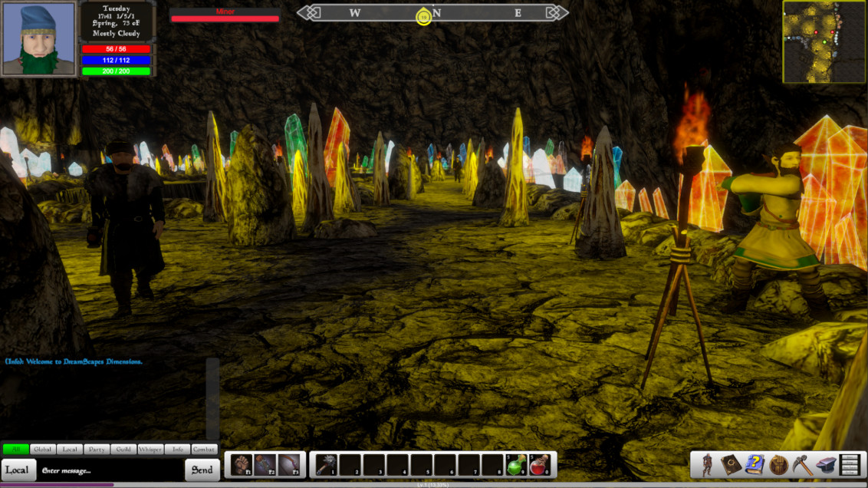The image size is (868, 488).
Task: Switch to the Guild chat tab
Action: pyautogui.click(x=123, y=450)
